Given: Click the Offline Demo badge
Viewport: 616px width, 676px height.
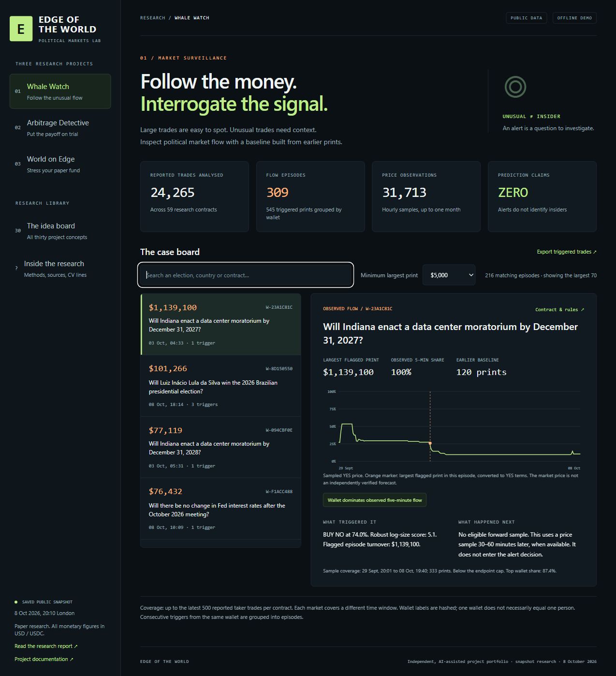Looking at the screenshot, I should [574, 18].
